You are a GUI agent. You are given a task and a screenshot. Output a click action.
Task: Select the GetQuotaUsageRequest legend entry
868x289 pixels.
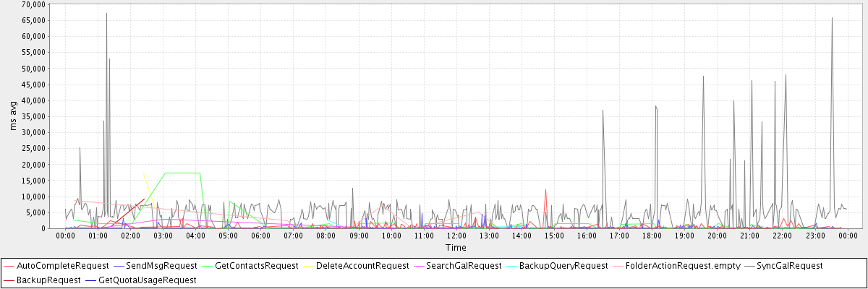coord(147,280)
